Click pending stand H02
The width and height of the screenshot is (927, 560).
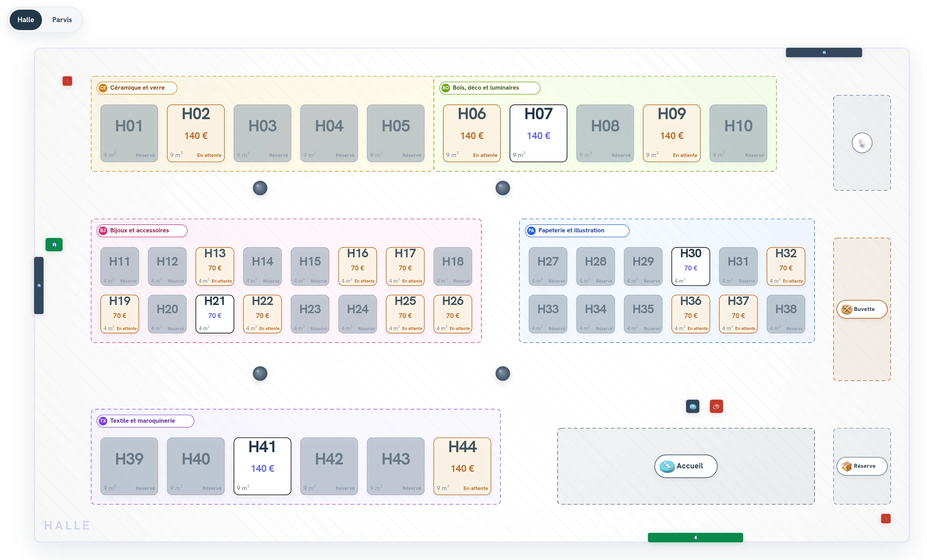[196, 133]
